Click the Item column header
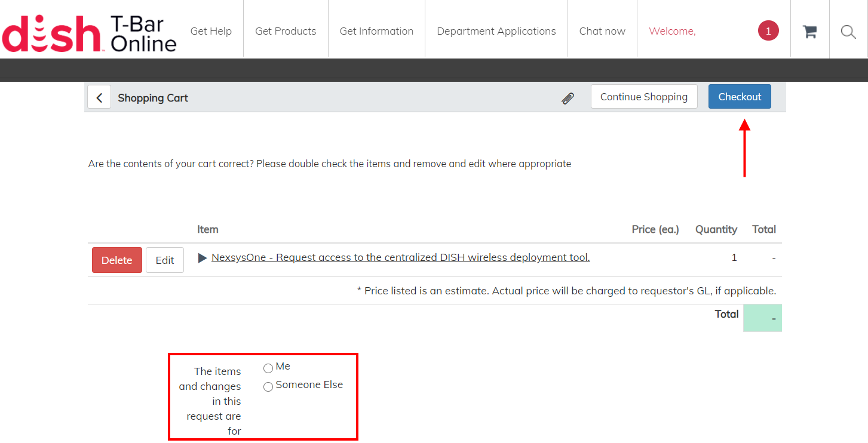The height and width of the screenshot is (443, 868). pyautogui.click(x=208, y=229)
